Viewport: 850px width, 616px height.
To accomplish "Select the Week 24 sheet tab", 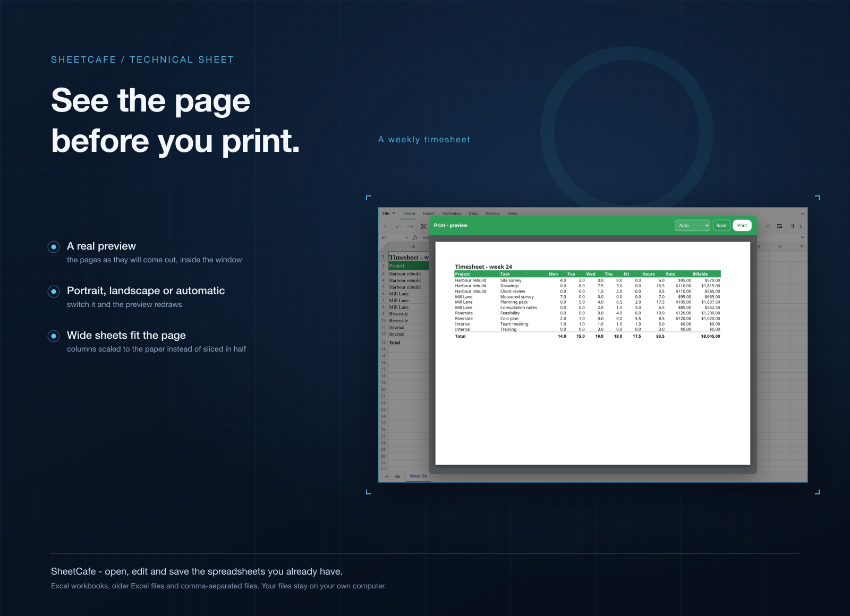I will [x=418, y=476].
